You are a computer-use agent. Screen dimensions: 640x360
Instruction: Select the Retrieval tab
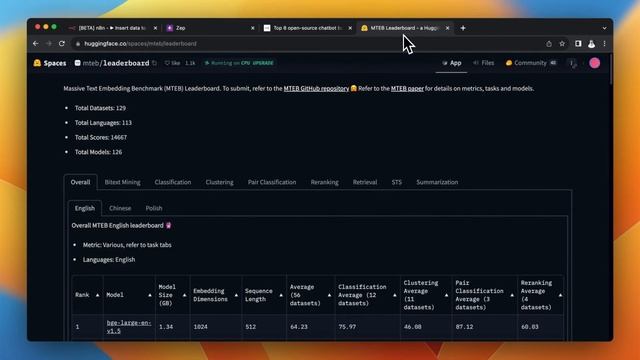(365, 182)
